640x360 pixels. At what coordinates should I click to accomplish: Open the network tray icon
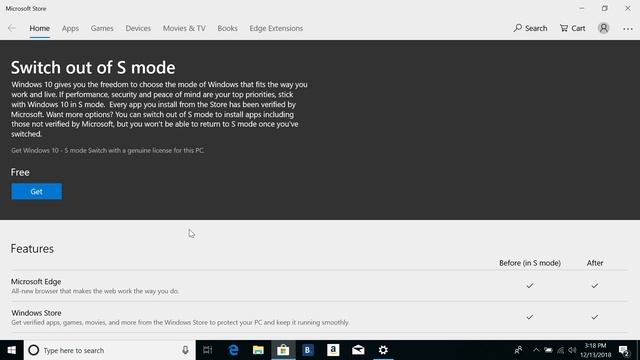(560, 350)
